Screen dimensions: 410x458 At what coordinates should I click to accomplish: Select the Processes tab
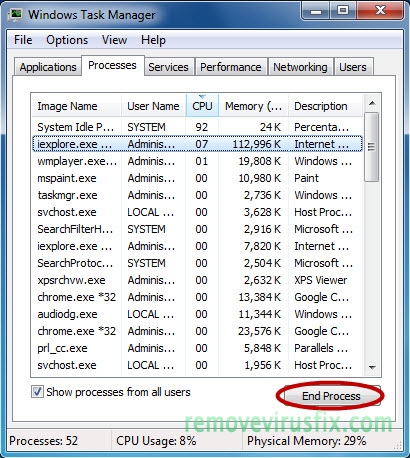point(112,65)
